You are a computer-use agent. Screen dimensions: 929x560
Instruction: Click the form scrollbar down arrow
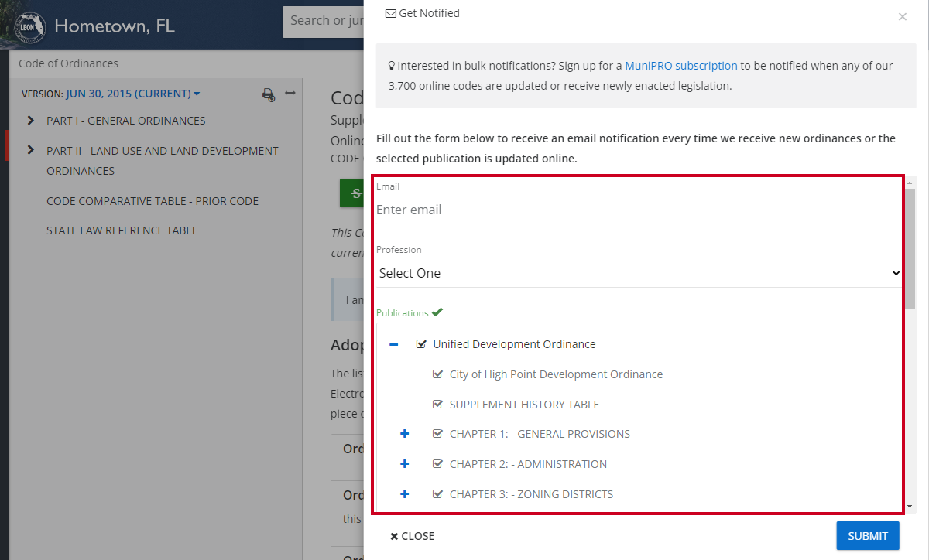[x=910, y=507]
